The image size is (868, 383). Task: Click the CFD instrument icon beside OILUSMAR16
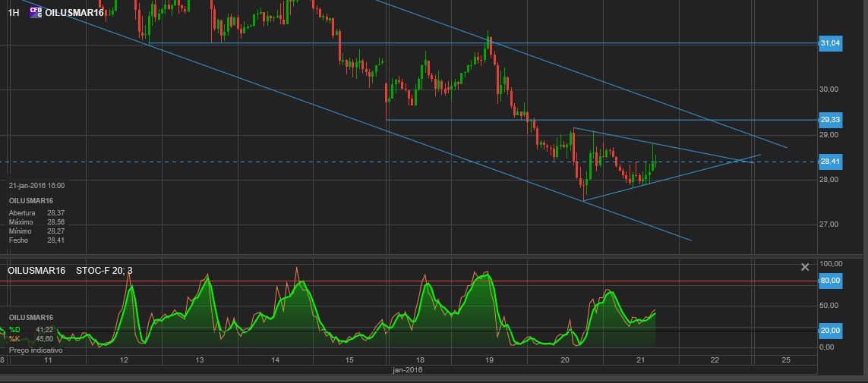[36, 12]
